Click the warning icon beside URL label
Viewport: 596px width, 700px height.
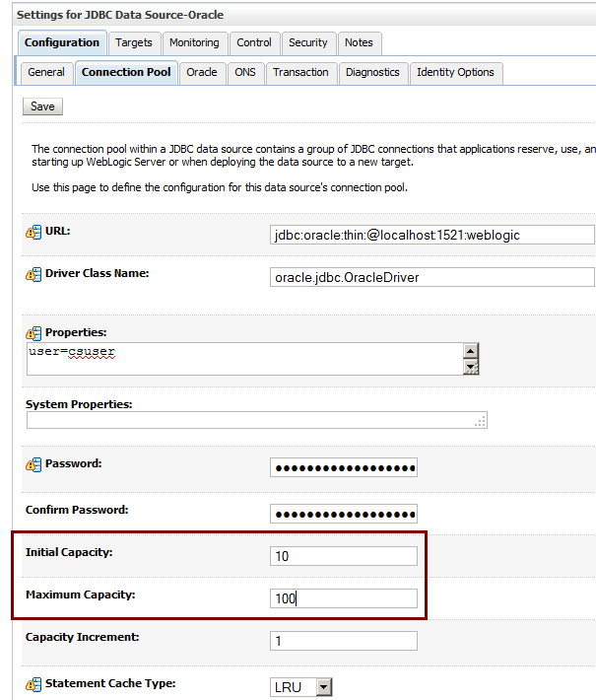click(x=33, y=232)
